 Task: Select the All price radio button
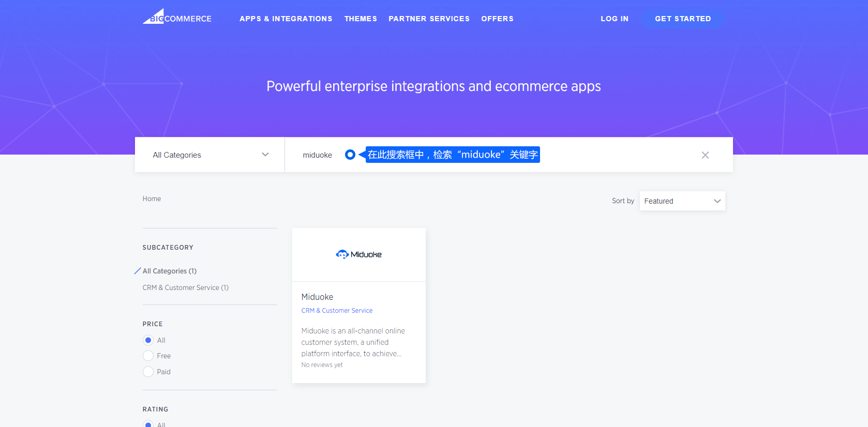coord(148,340)
